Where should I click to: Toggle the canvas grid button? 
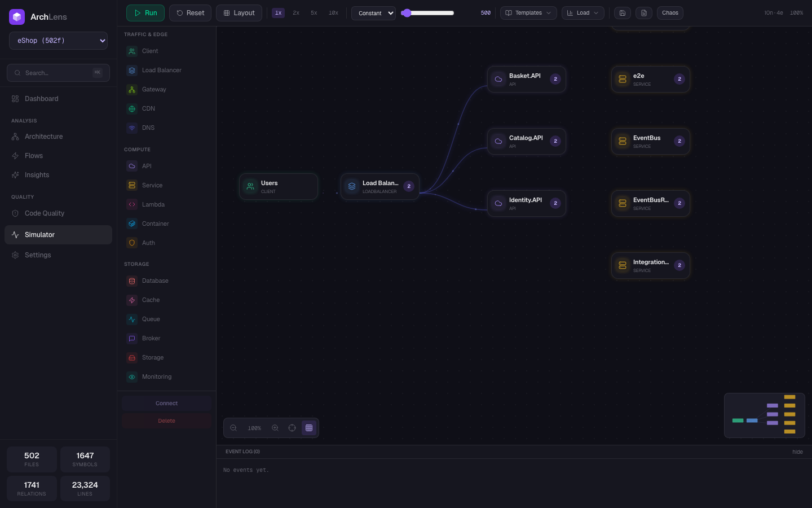pyautogui.click(x=309, y=428)
